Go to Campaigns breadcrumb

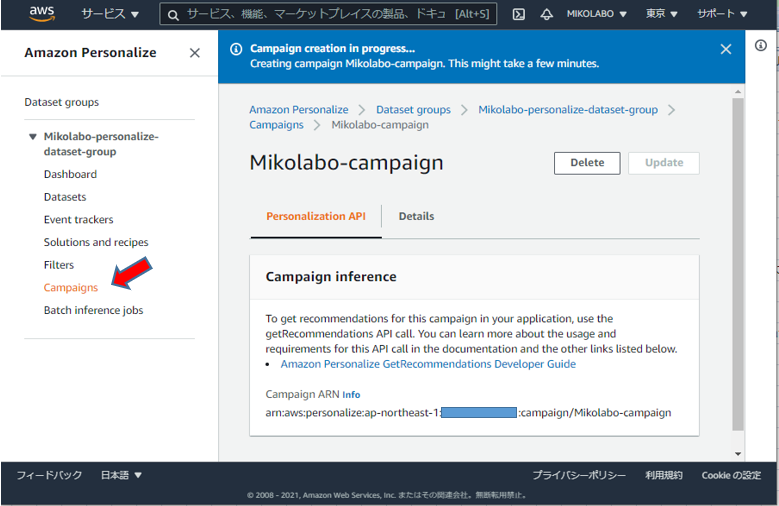276,125
